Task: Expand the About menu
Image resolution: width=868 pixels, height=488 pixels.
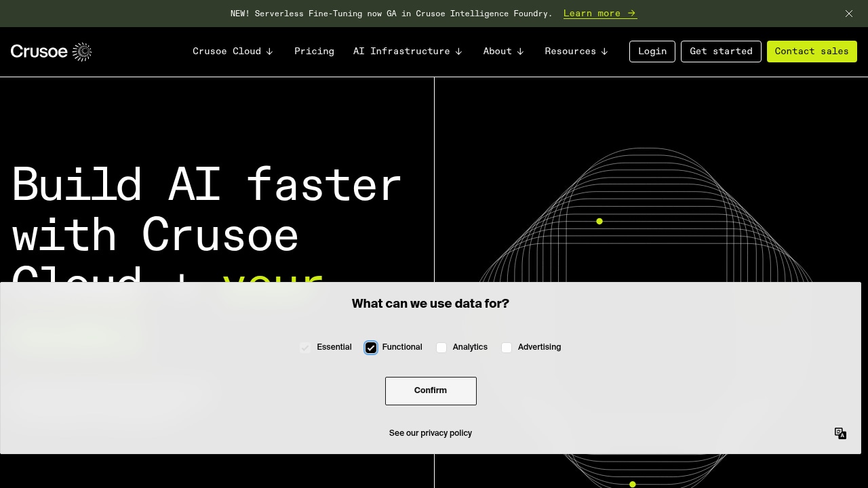Action: point(504,52)
